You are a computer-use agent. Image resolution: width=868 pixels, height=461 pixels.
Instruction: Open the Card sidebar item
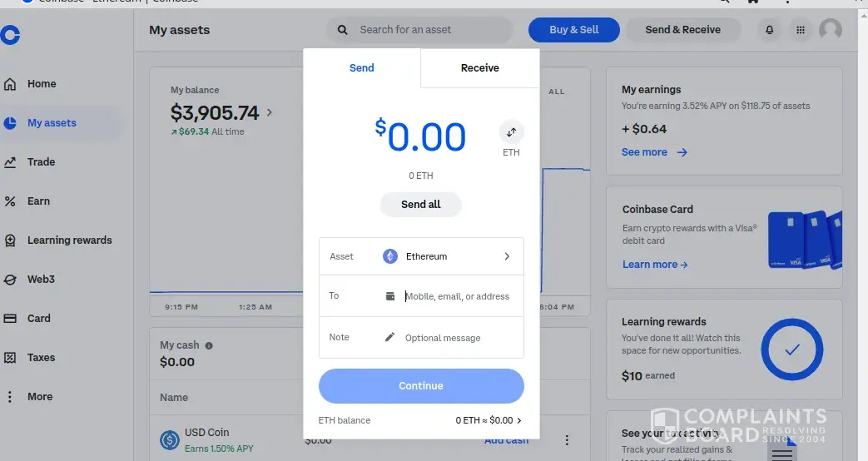pyautogui.click(x=39, y=319)
